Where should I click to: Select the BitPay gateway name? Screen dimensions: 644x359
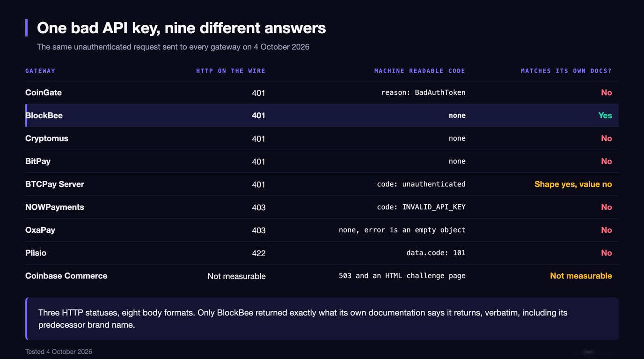click(x=38, y=161)
